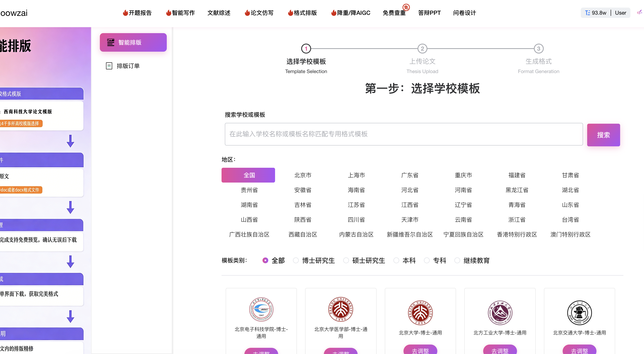Filter templates by 广东省
The height and width of the screenshot is (354, 644).
[410, 175]
